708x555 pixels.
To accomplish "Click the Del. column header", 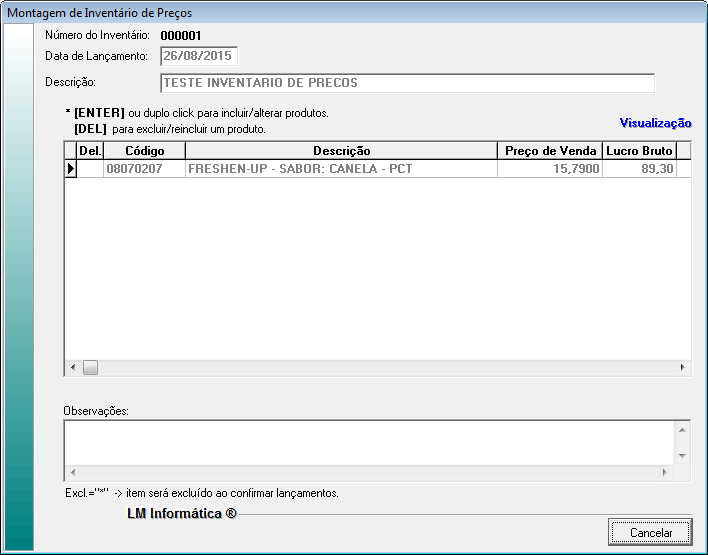I will [x=90, y=151].
